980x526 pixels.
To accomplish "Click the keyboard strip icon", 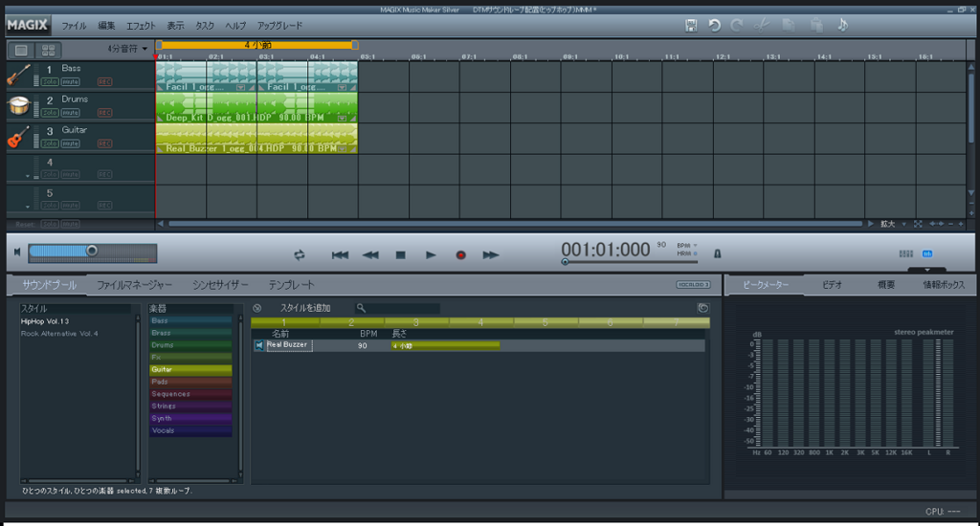I will pos(905,253).
